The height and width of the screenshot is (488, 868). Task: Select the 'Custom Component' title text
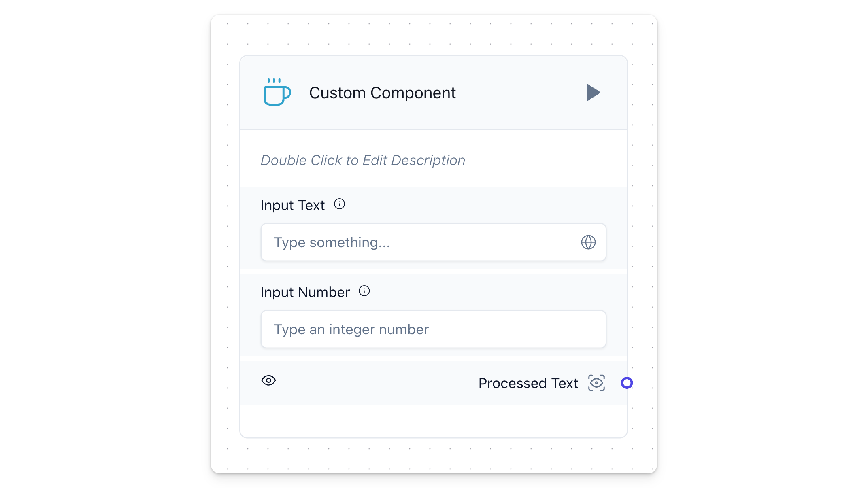(382, 93)
